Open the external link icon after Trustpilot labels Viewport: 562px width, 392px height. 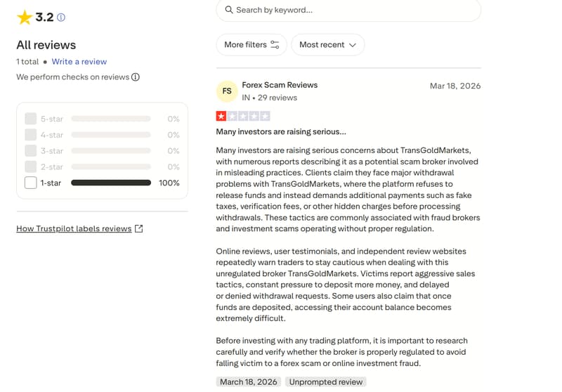(138, 228)
